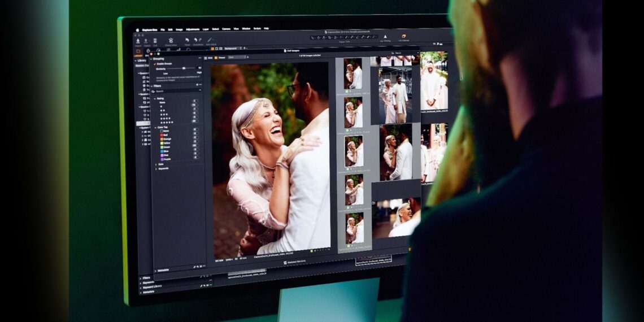The height and width of the screenshot is (322, 644).
Task: Click the Undo arrow icon
Action: point(195,40)
